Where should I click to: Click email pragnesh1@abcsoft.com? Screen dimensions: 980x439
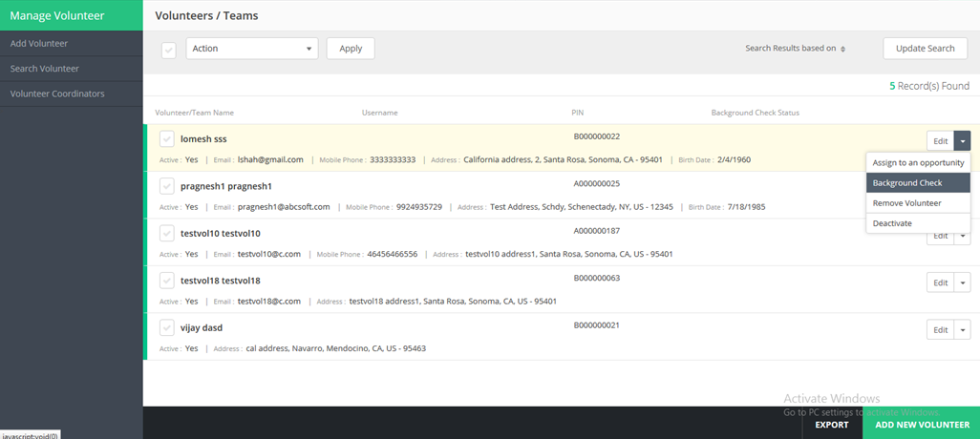tap(284, 207)
